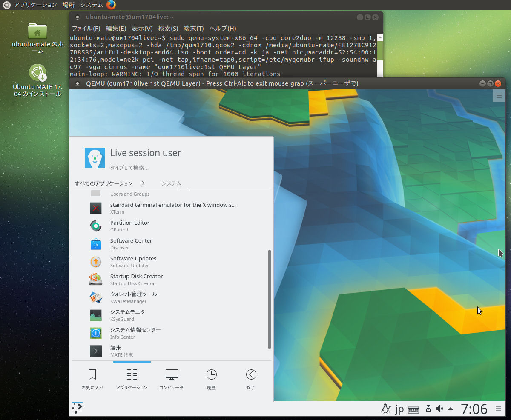Open the 履歴 history tab
511x420 pixels.
pos(211,380)
